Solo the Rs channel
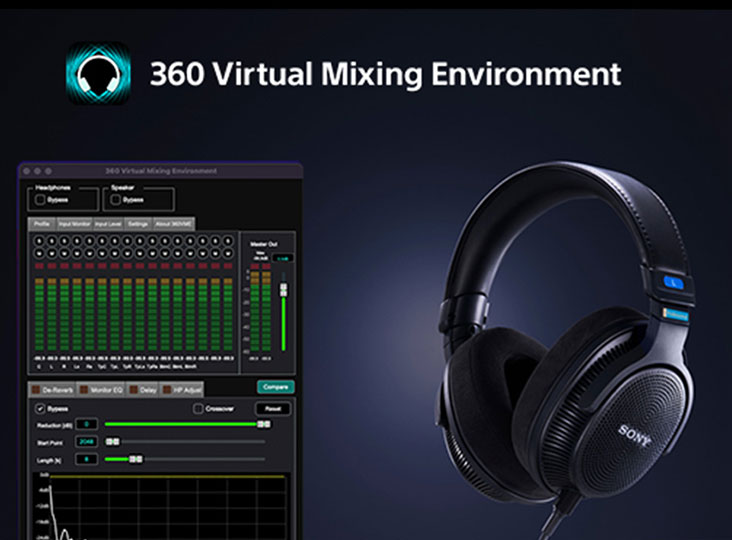The height and width of the screenshot is (540, 732). point(90,241)
